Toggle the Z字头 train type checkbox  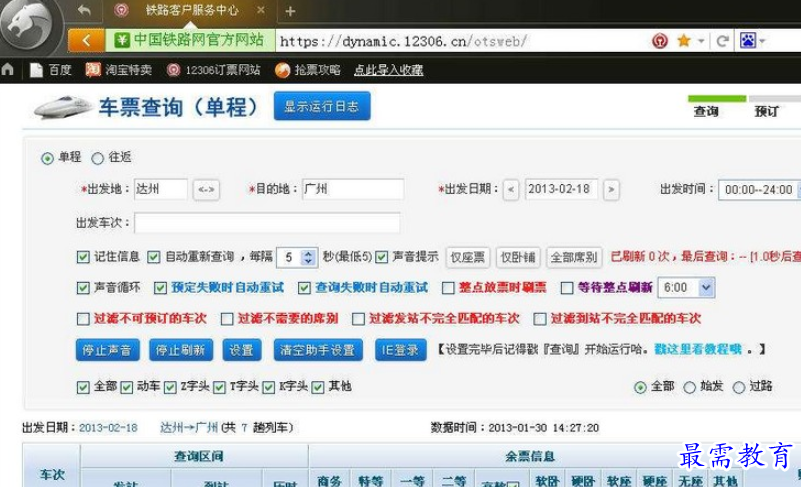(x=170, y=387)
